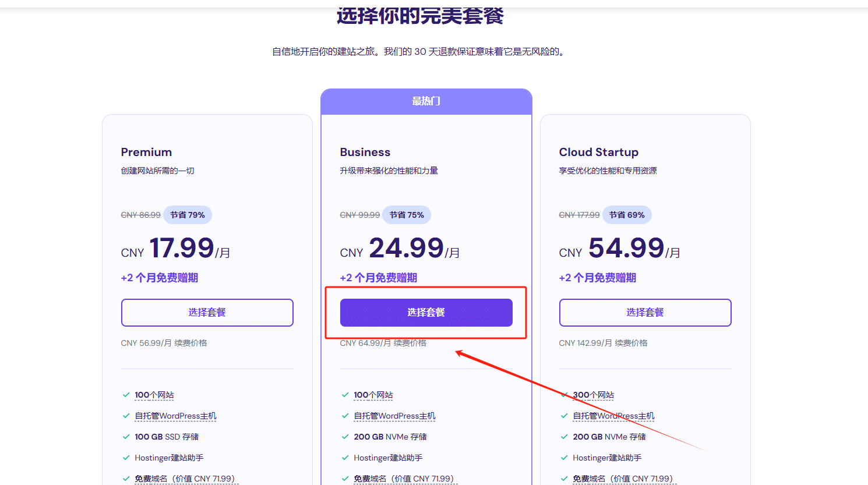Click the 节省 69% badge on Cloud Startup
The image size is (868, 485).
627,215
